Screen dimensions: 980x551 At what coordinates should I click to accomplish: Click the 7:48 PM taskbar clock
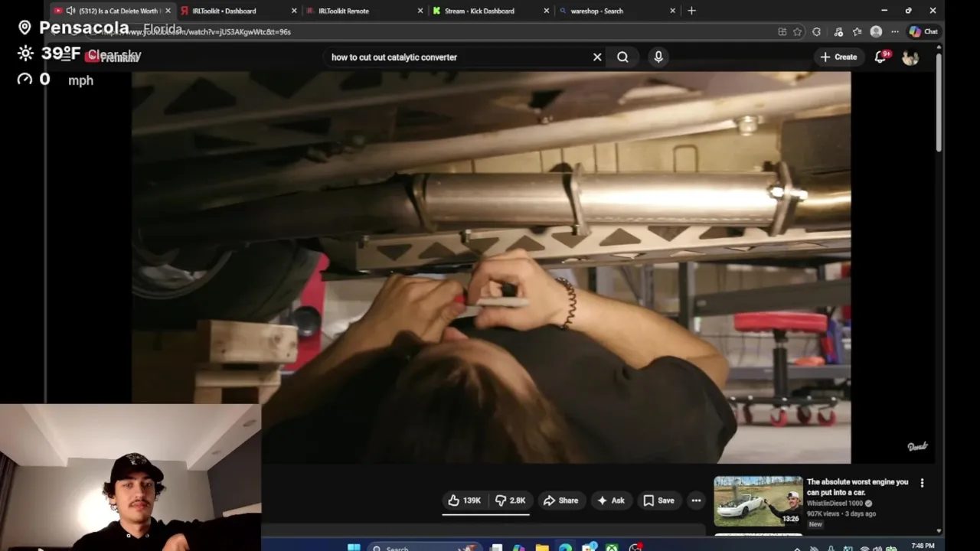(x=923, y=546)
